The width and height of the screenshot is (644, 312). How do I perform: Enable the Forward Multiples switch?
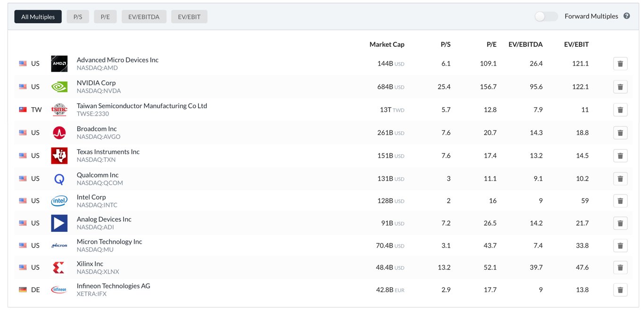(546, 17)
